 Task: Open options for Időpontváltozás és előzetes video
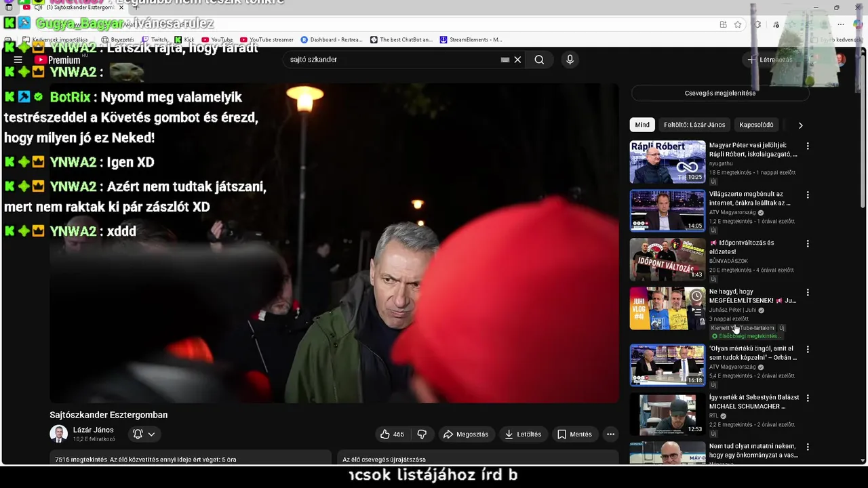tap(807, 243)
